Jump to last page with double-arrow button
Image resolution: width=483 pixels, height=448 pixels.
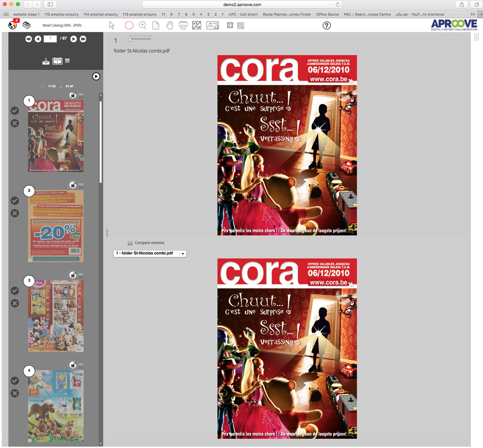click(83, 39)
